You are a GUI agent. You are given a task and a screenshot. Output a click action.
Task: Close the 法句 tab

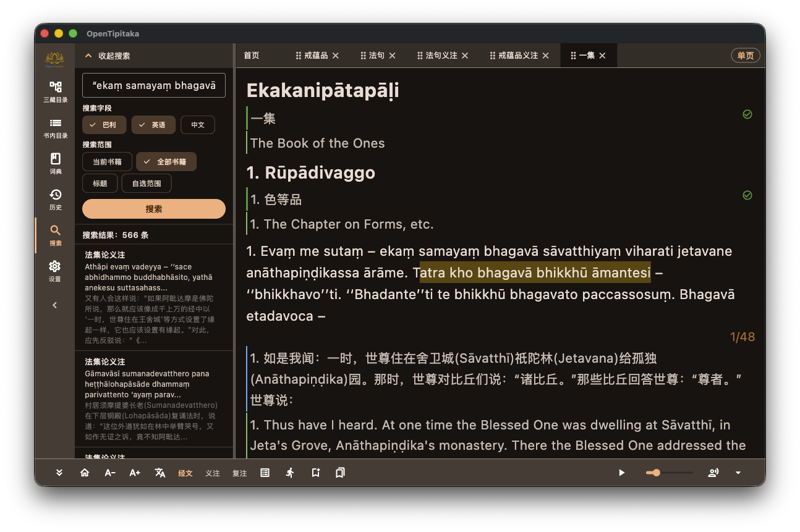point(392,56)
